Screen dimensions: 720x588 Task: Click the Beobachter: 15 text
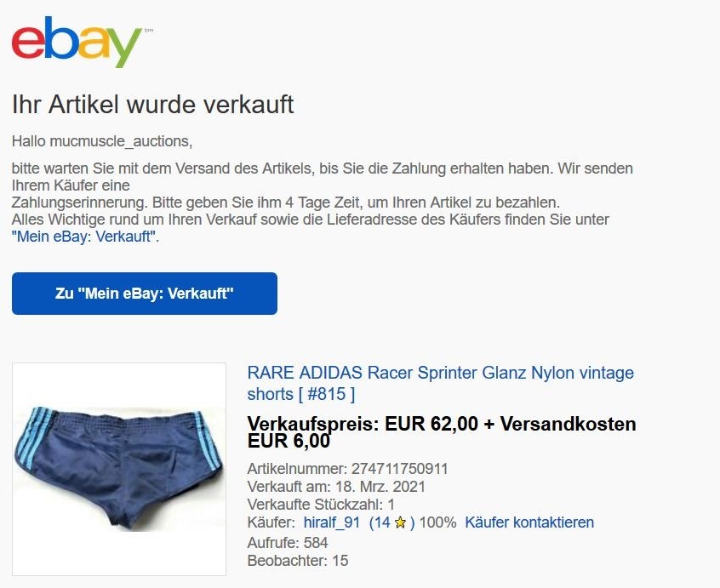tap(298, 561)
